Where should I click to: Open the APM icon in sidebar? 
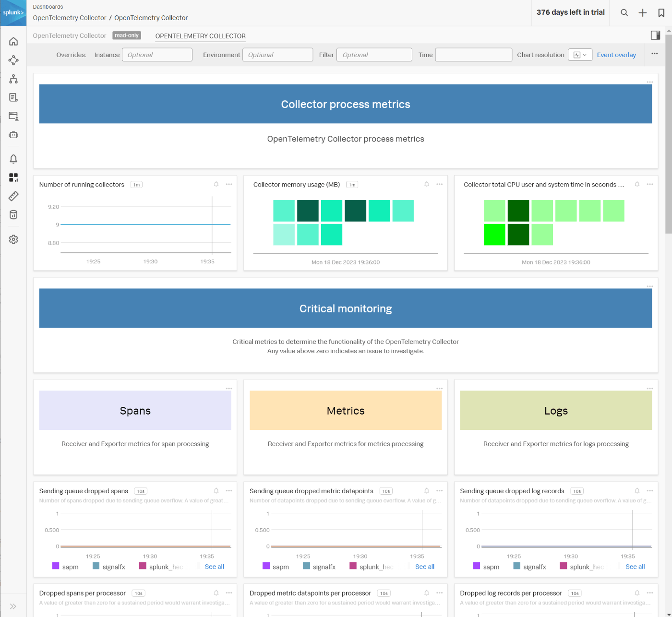[13, 60]
